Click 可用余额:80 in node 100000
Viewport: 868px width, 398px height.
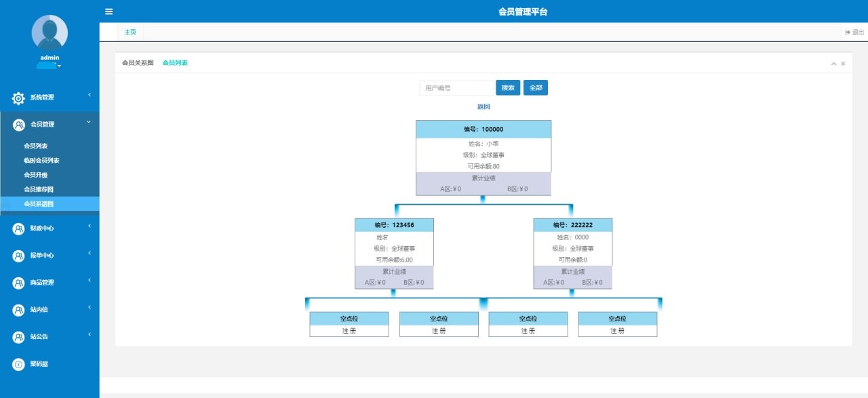tap(484, 166)
